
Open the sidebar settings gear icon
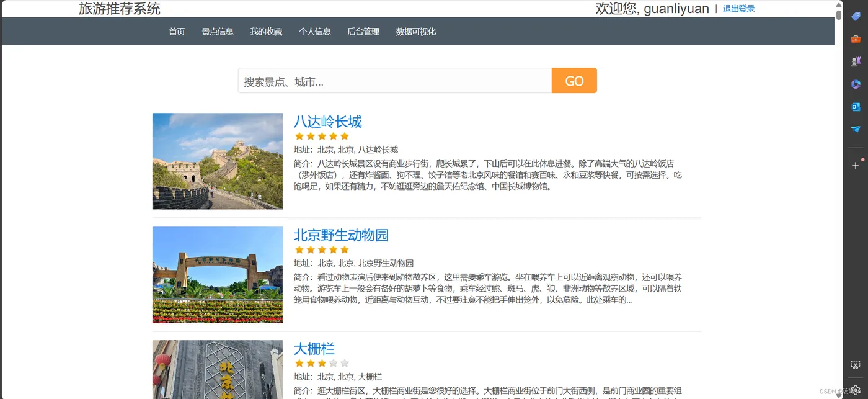[x=856, y=389]
